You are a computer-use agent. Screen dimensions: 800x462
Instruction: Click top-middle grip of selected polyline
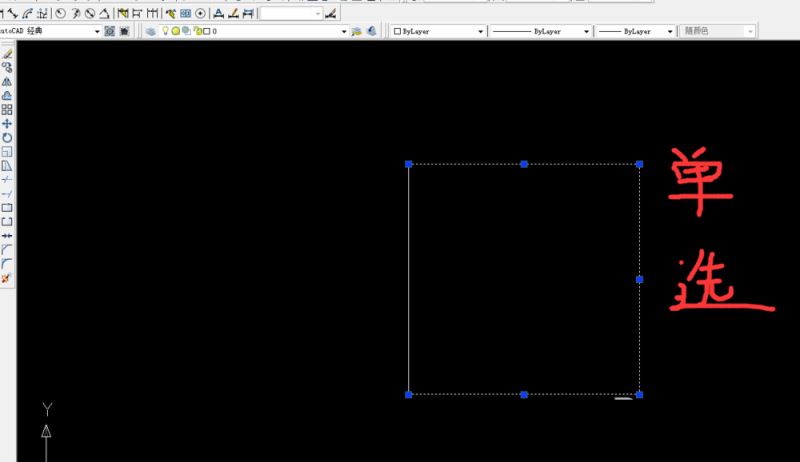524,164
